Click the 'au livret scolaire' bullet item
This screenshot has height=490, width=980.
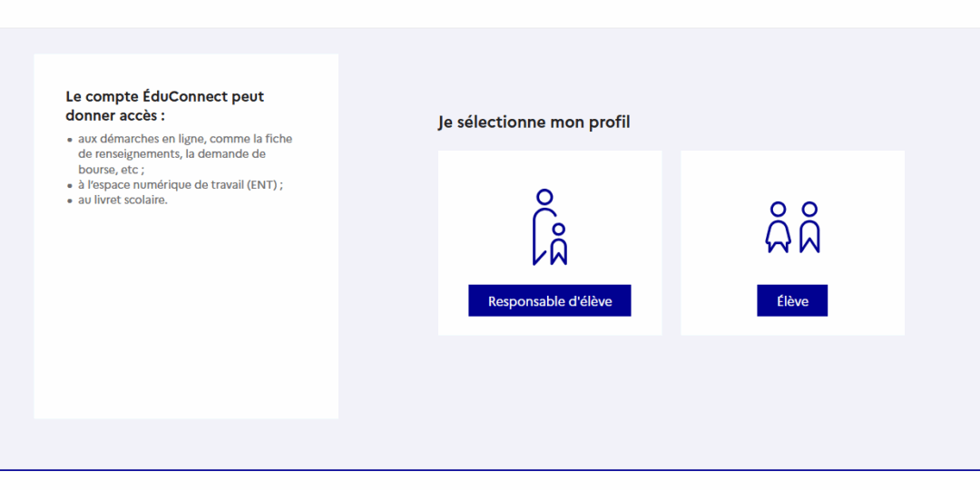click(122, 201)
